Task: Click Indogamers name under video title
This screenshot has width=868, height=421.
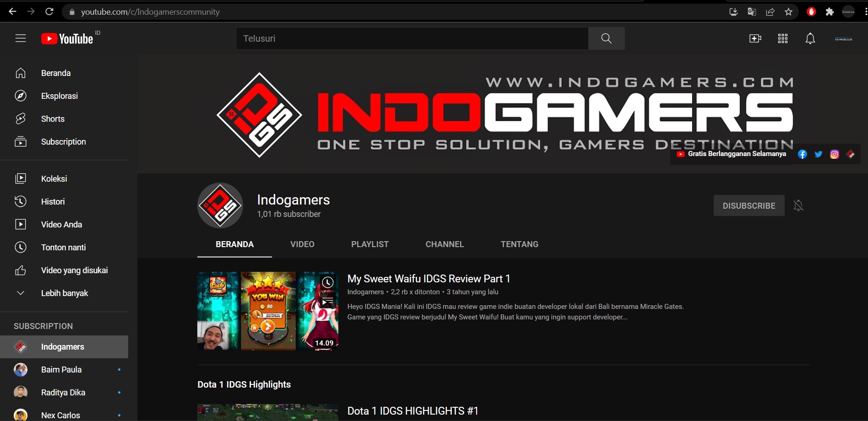Action: [365, 292]
